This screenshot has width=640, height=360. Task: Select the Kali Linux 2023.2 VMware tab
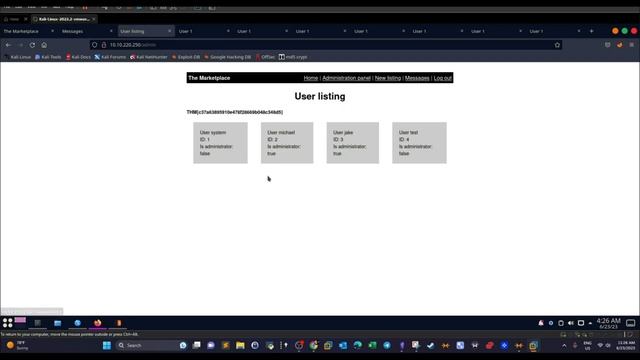click(x=64, y=19)
